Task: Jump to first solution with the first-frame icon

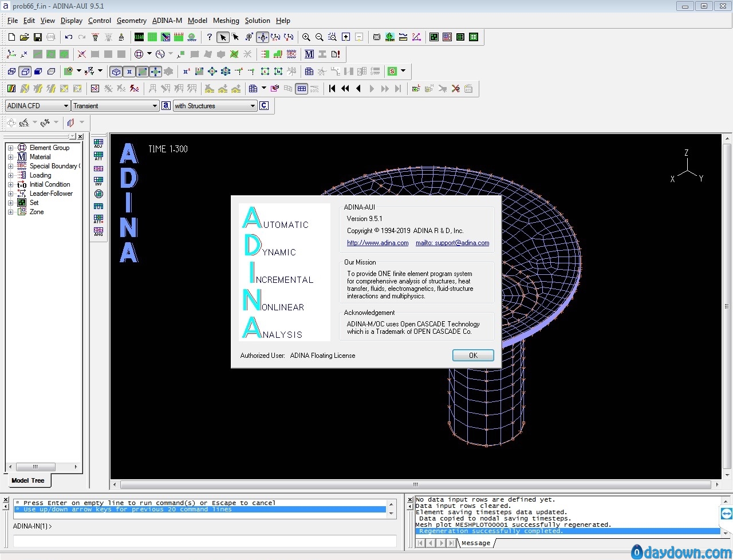Action: tap(332, 89)
